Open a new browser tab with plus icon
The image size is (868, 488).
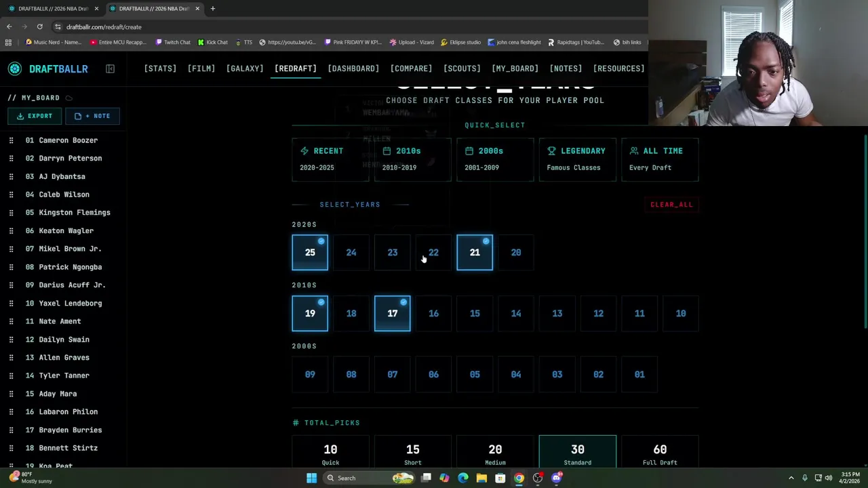(212, 8)
